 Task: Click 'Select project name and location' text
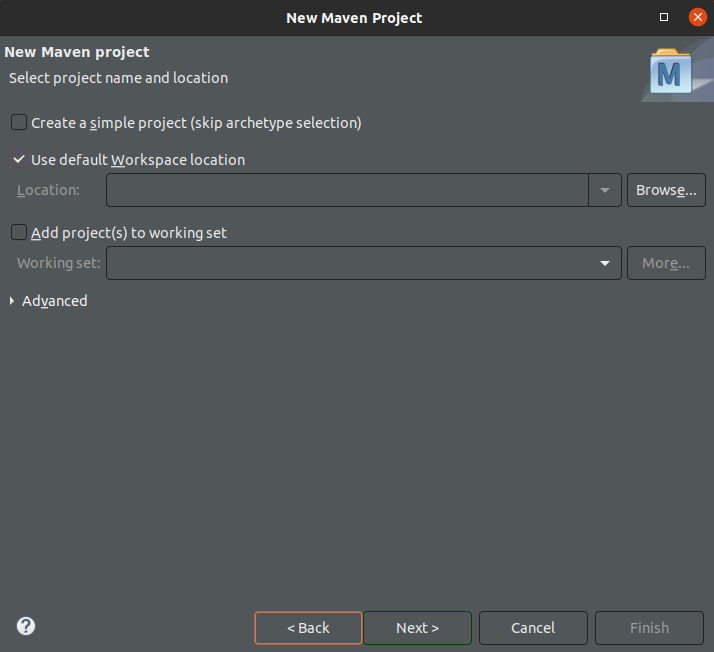[118, 78]
